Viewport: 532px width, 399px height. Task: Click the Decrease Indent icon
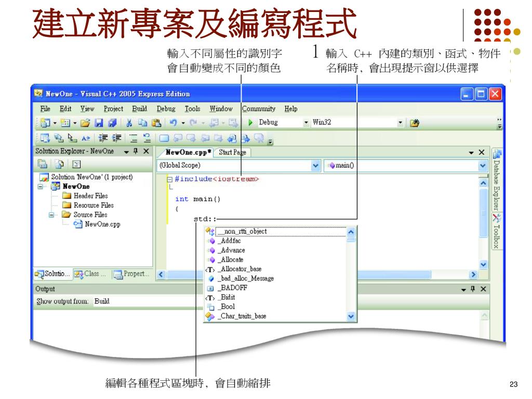tap(103, 138)
